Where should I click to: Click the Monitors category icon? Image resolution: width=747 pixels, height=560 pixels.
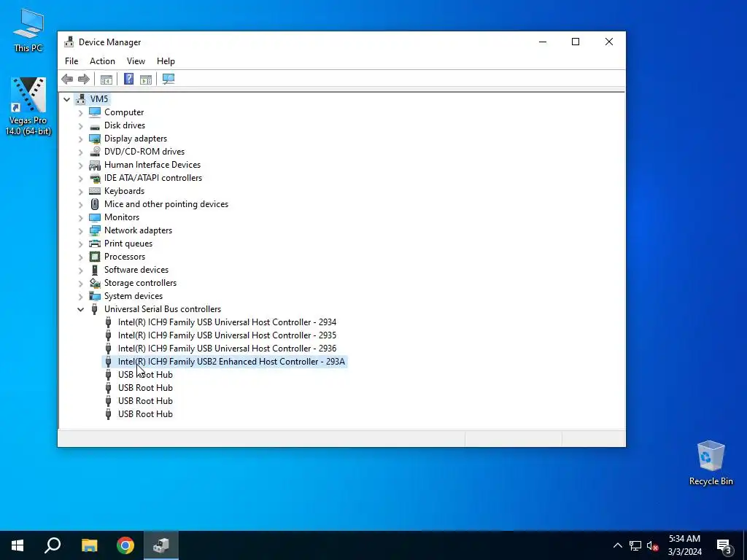95,217
